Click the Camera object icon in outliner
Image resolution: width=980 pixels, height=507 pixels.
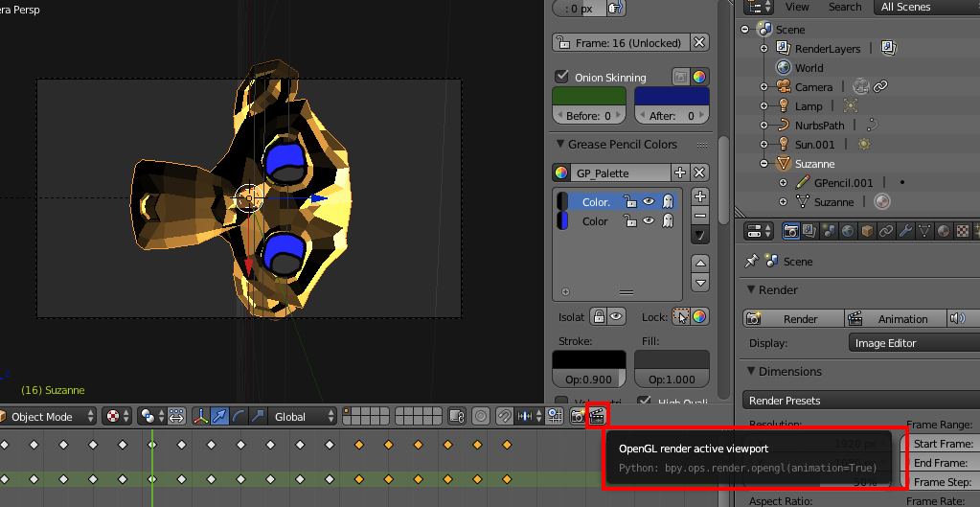(x=783, y=87)
